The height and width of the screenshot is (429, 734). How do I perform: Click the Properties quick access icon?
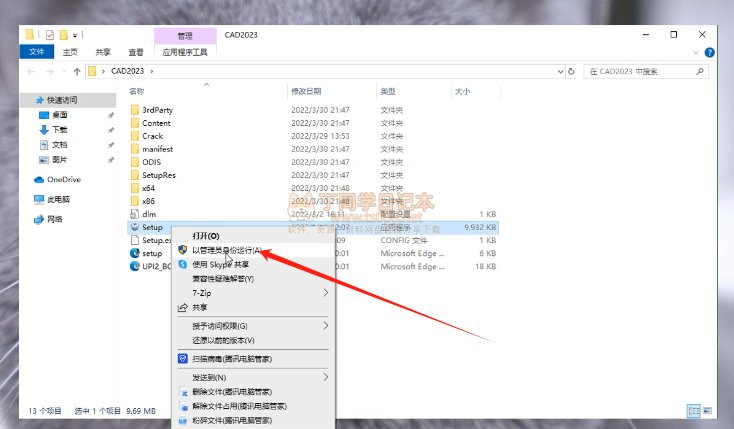coord(50,35)
